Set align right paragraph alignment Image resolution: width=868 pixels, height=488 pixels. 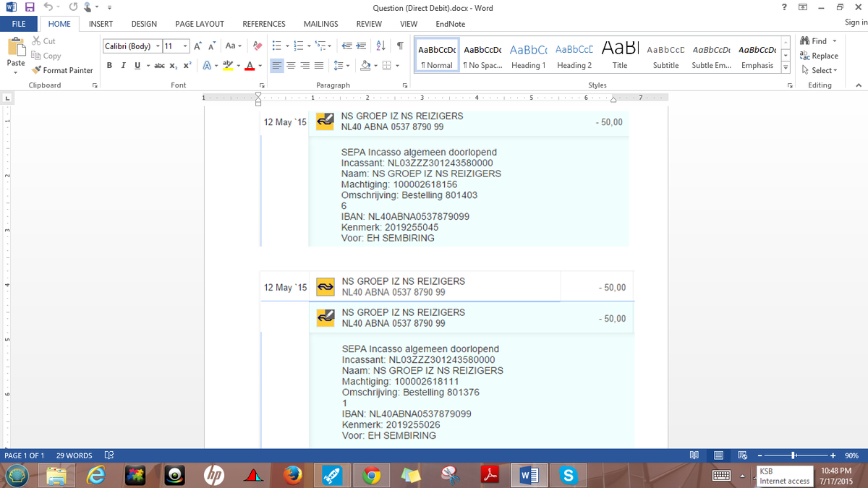click(305, 65)
